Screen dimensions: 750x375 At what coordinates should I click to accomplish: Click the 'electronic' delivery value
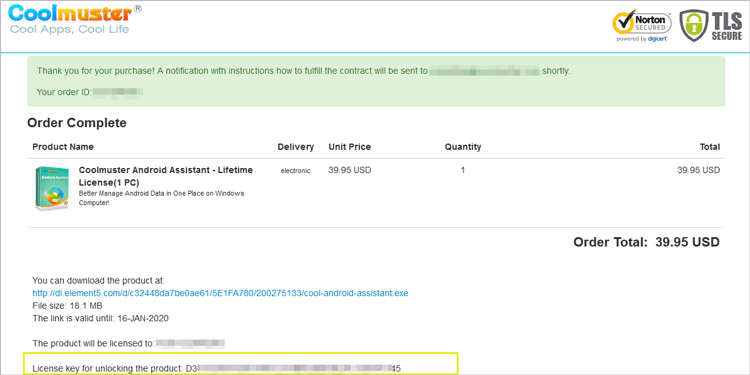[295, 171]
